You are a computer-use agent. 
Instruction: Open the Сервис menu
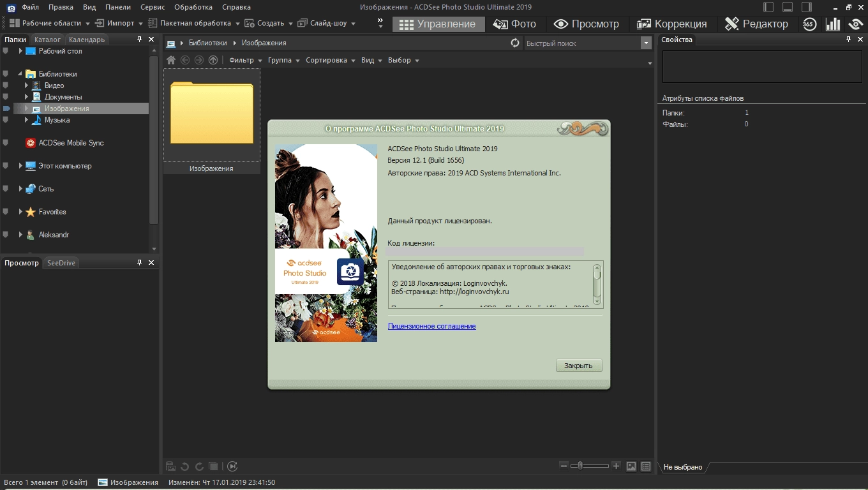(x=153, y=7)
